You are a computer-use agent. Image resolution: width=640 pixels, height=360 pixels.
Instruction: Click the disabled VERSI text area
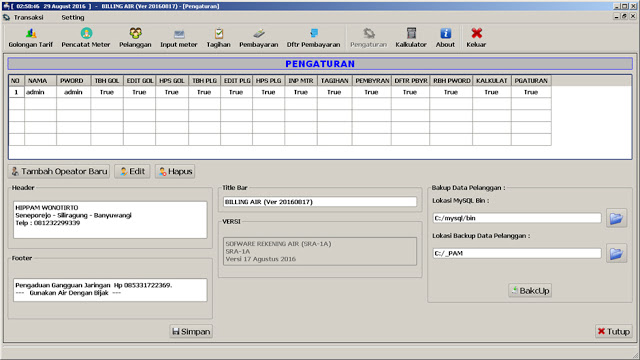click(320, 251)
